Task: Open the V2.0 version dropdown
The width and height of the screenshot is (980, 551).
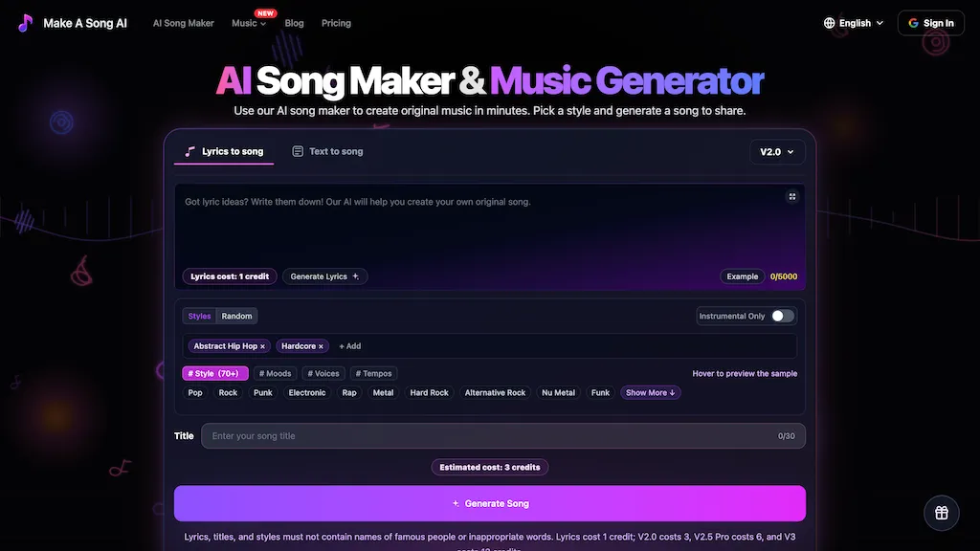Action: 777,152
